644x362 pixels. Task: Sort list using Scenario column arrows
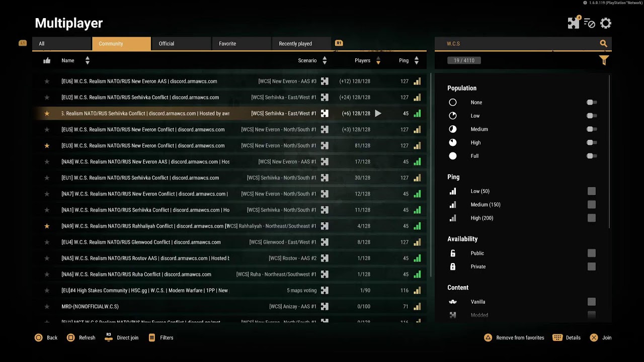[x=325, y=61]
